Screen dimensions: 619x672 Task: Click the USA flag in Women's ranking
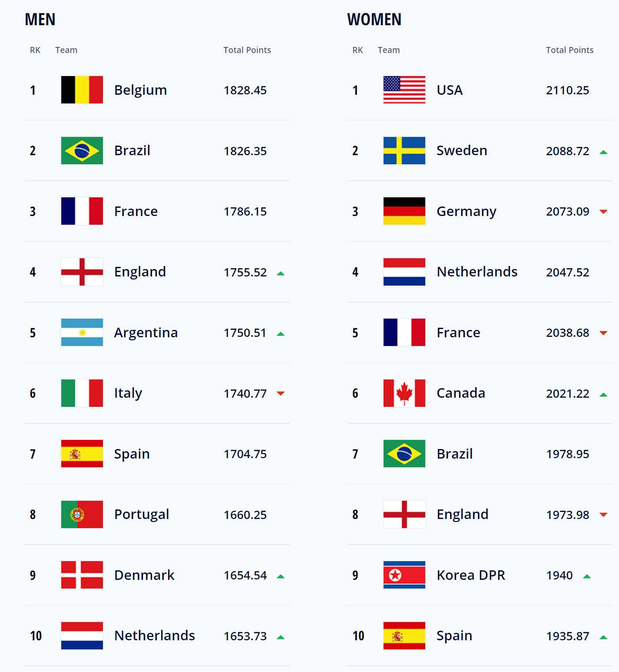[x=404, y=90]
